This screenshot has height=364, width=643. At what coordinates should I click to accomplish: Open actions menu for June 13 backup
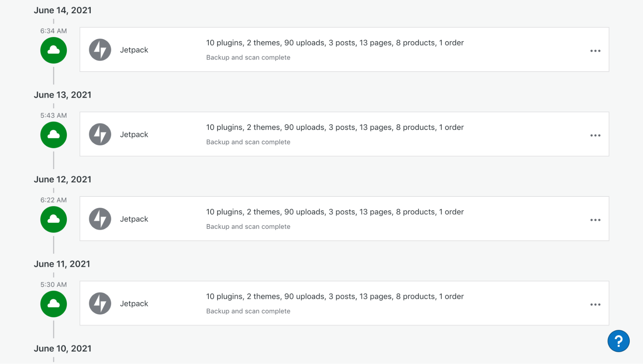click(x=595, y=135)
